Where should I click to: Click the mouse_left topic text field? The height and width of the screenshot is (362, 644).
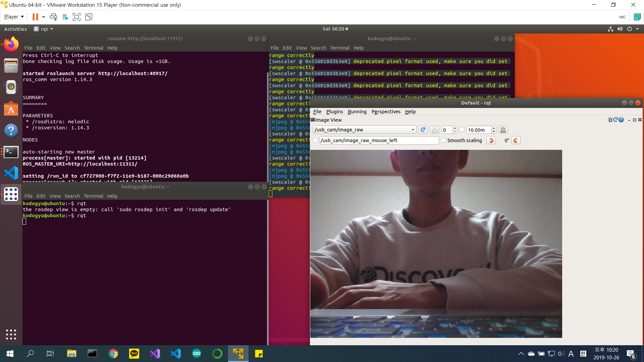(379, 140)
